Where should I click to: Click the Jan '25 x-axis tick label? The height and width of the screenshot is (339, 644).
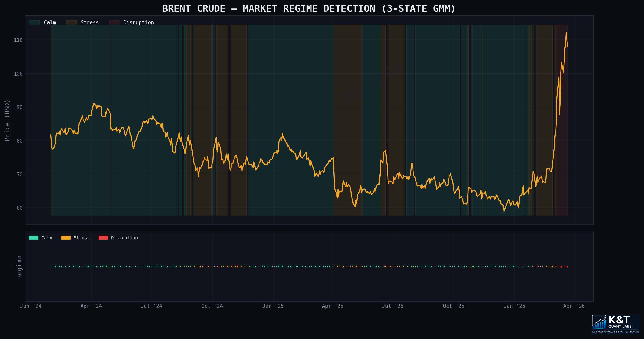pyautogui.click(x=273, y=306)
